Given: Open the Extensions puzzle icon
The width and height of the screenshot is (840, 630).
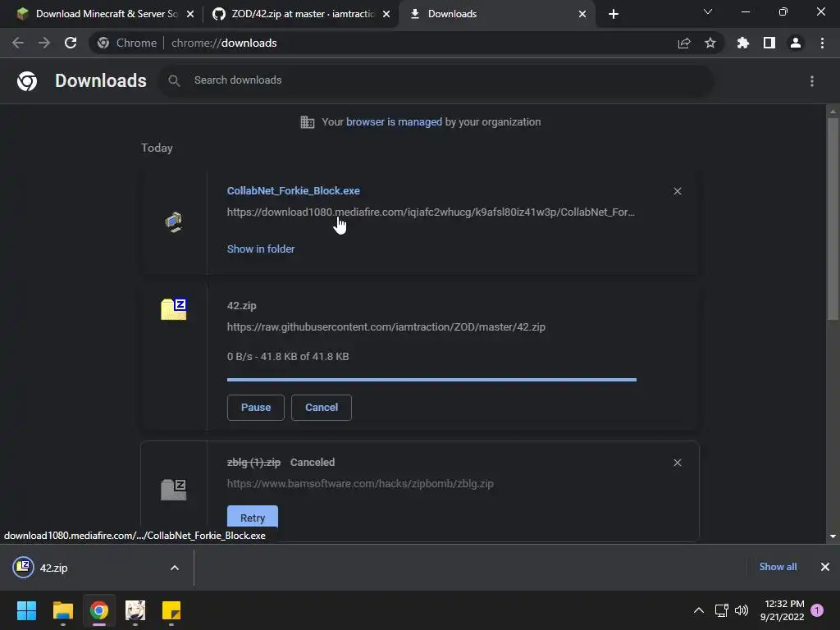Looking at the screenshot, I should click(743, 43).
